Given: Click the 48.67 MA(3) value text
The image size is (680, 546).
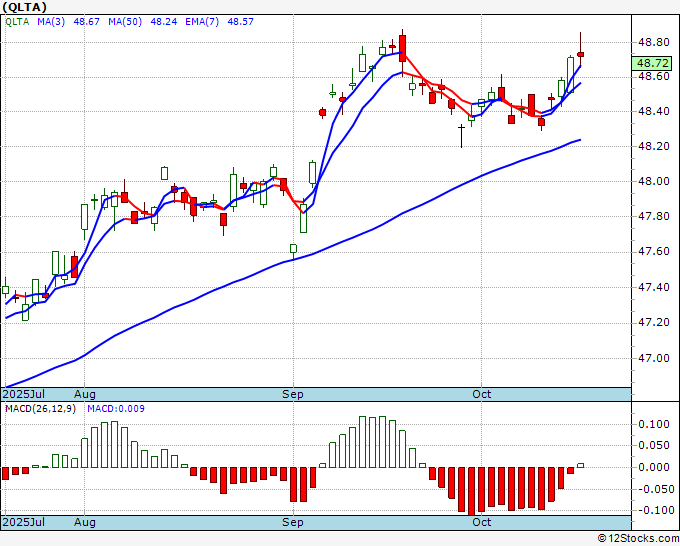Looking at the screenshot, I should [86, 22].
